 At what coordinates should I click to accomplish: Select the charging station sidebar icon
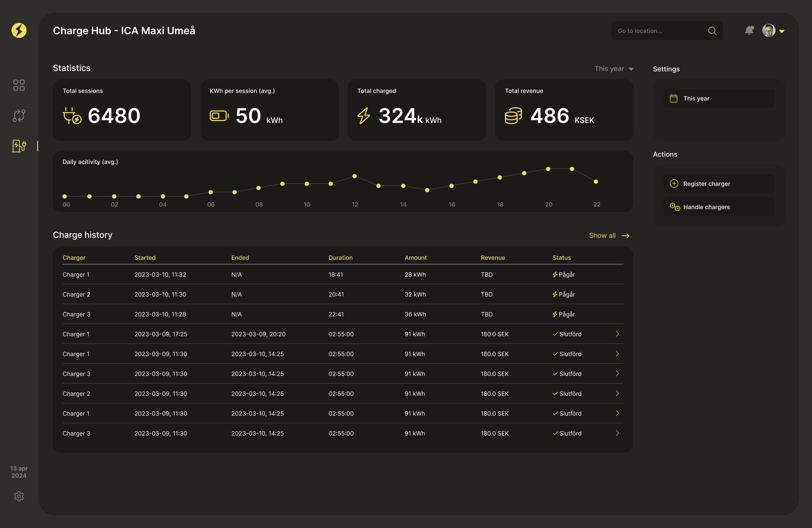[x=19, y=146]
